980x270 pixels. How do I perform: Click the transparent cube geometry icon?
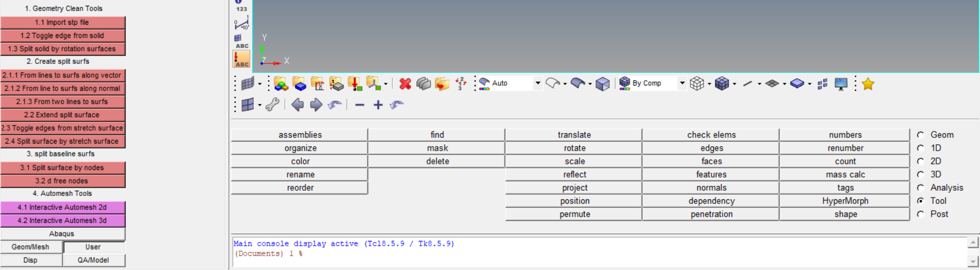[x=602, y=83]
